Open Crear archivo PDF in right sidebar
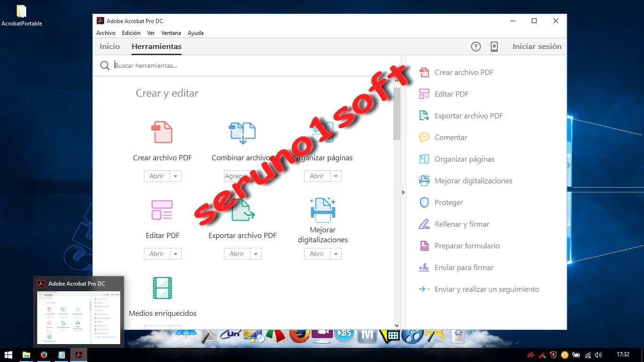The image size is (644, 362). click(456, 72)
